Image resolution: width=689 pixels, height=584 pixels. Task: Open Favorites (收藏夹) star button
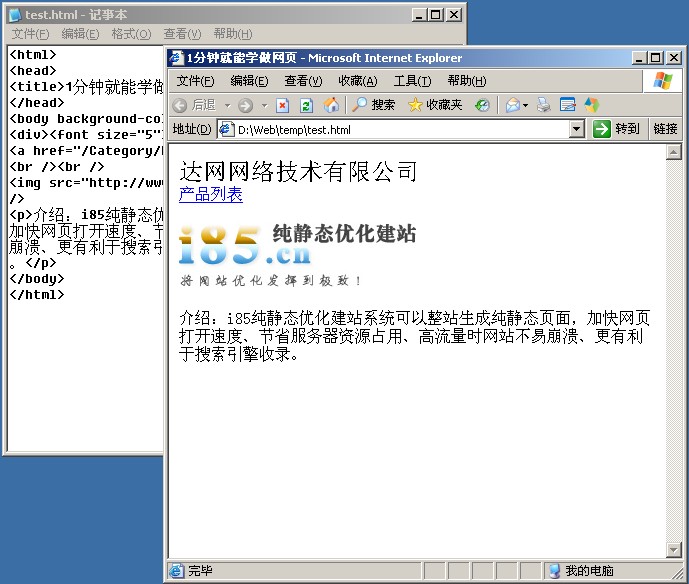(435, 105)
